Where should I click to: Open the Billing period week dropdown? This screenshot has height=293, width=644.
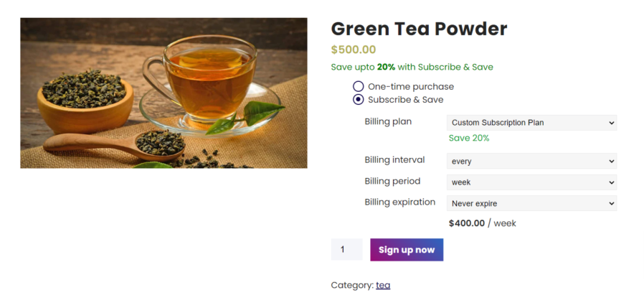531,182
